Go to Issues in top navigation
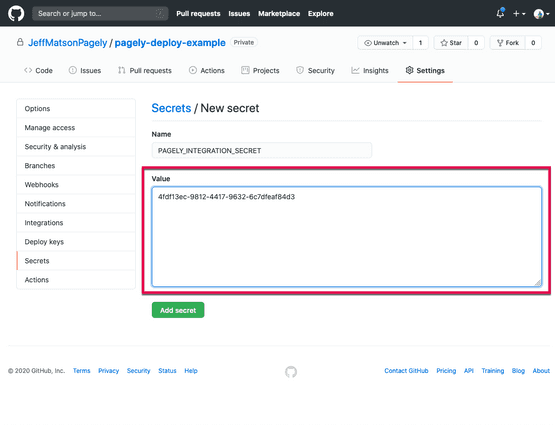 [x=239, y=13]
